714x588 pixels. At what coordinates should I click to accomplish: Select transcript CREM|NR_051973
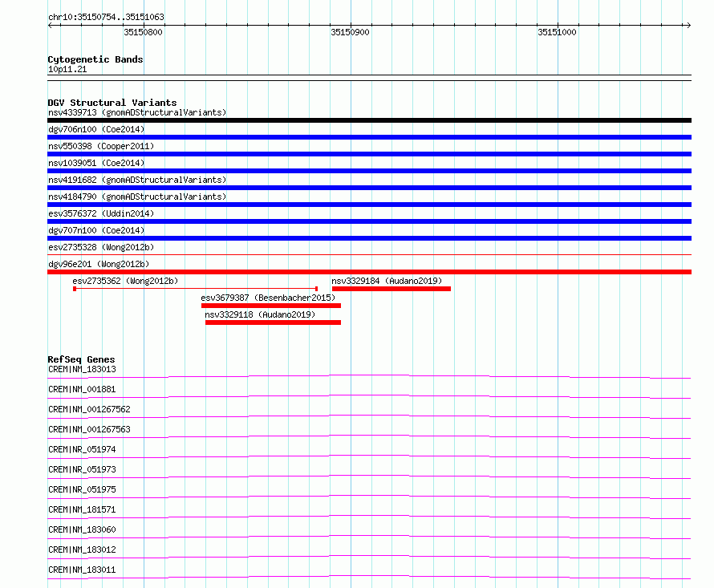[x=82, y=469]
